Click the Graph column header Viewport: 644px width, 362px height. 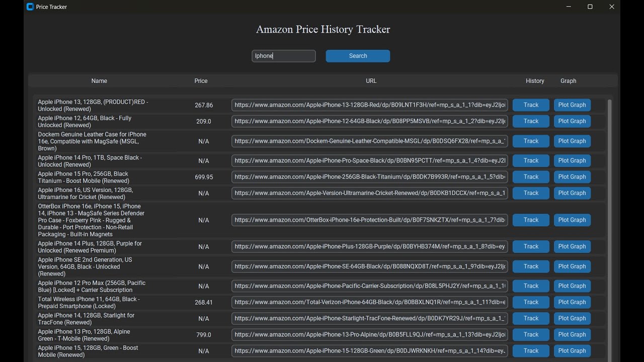[568, 81]
